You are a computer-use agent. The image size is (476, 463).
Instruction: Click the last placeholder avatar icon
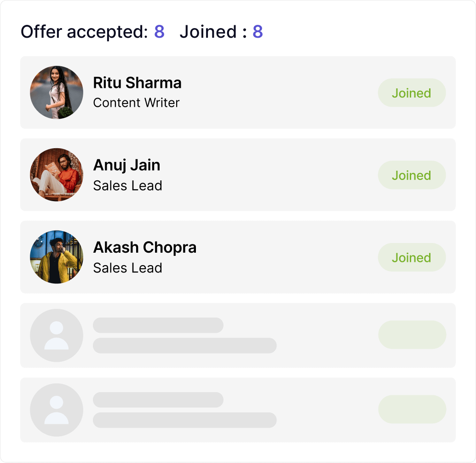[57, 410]
